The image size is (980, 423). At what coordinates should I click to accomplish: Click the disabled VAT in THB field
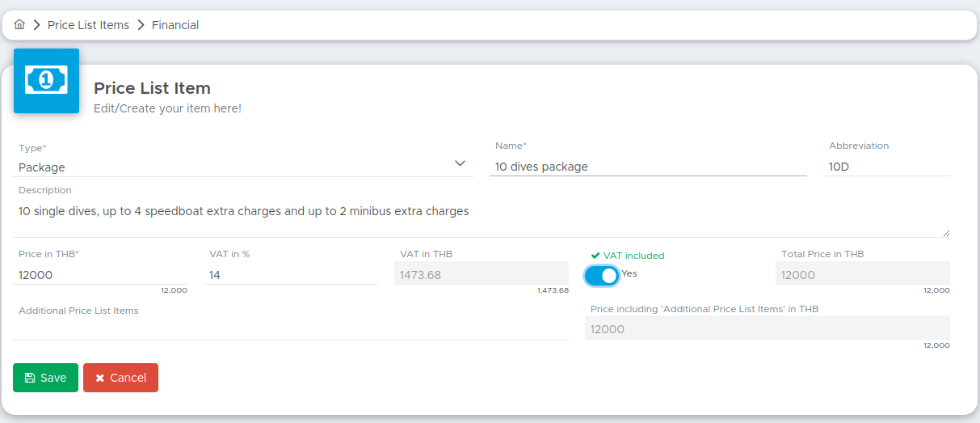pyautogui.click(x=482, y=273)
